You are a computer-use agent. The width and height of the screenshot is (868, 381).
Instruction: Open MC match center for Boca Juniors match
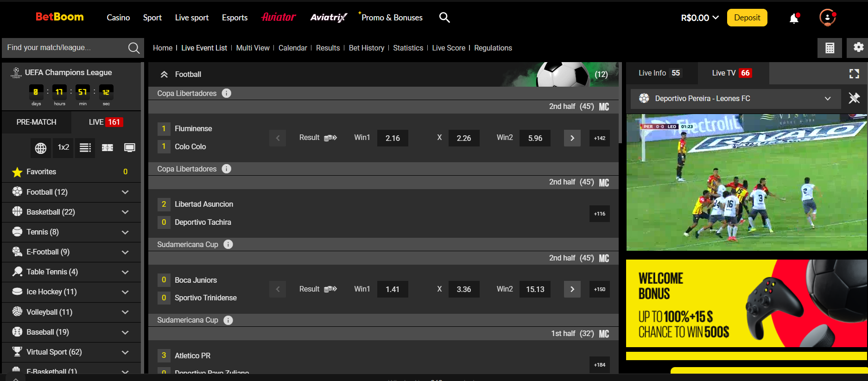coord(604,258)
